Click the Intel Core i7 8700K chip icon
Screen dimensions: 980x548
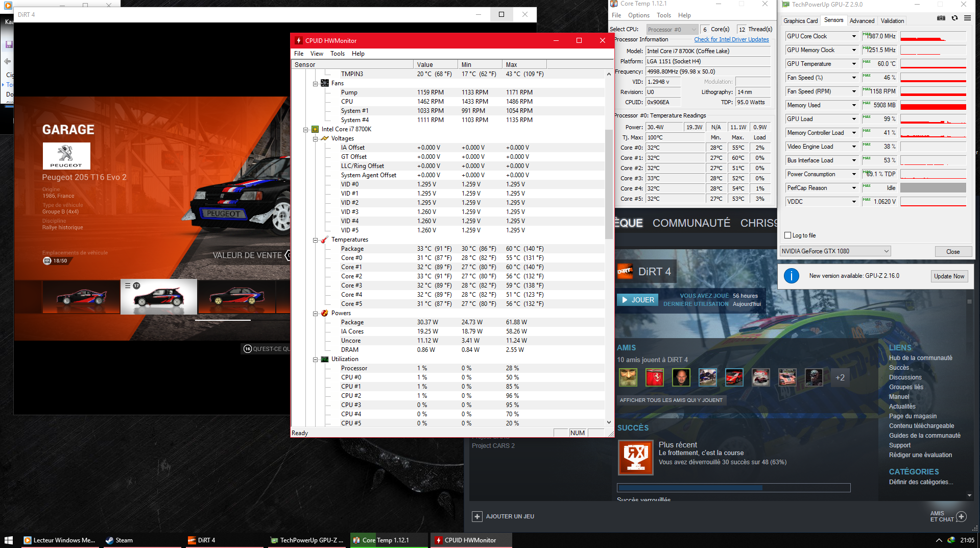315,129
